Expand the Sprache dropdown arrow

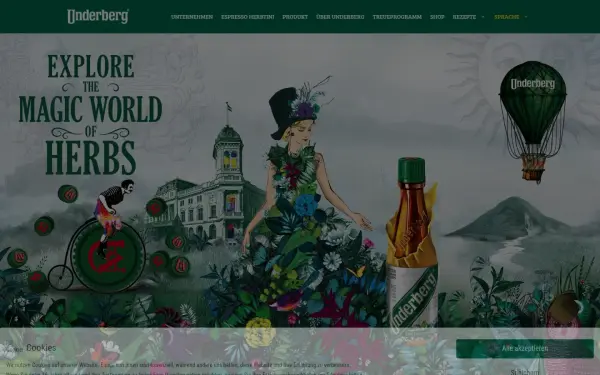click(526, 17)
